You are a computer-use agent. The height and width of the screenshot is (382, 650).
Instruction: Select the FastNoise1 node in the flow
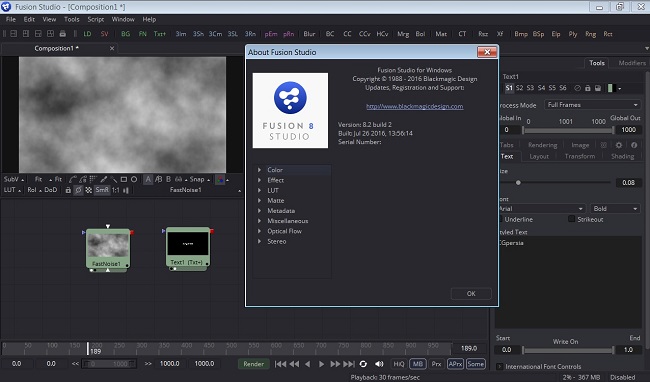[108, 249]
